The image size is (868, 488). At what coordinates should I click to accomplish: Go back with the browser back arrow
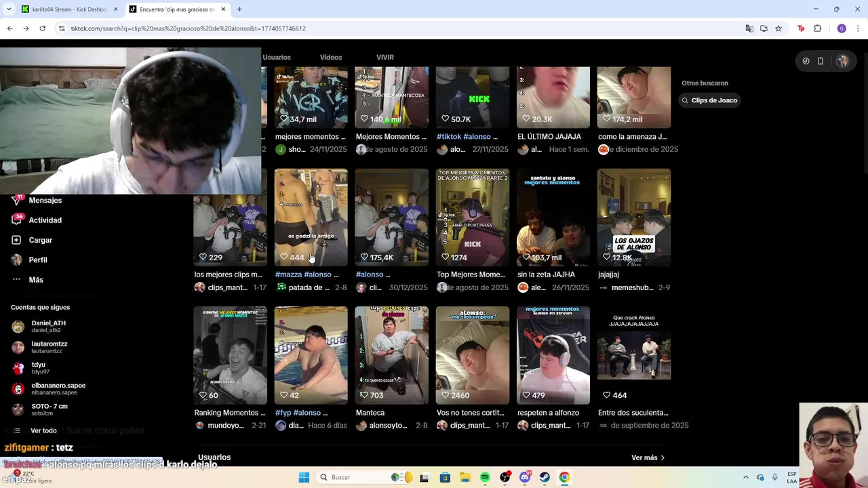click(x=9, y=28)
